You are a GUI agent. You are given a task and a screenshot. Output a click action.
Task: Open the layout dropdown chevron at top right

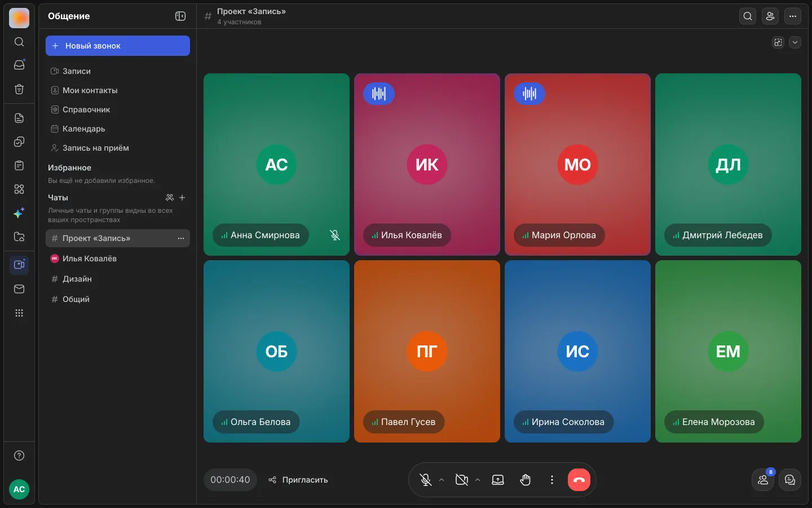pyautogui.click(x=795, y=42)
